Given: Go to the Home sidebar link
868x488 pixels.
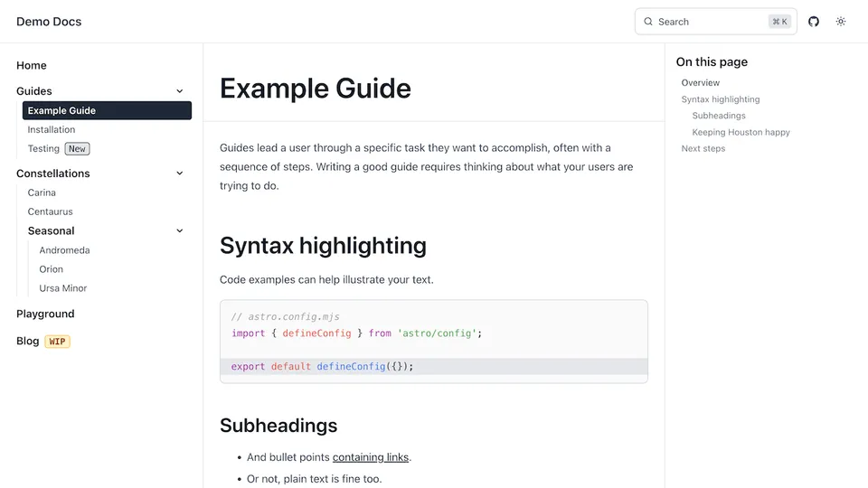Looking at the screenshot, I should click(32, 66).
